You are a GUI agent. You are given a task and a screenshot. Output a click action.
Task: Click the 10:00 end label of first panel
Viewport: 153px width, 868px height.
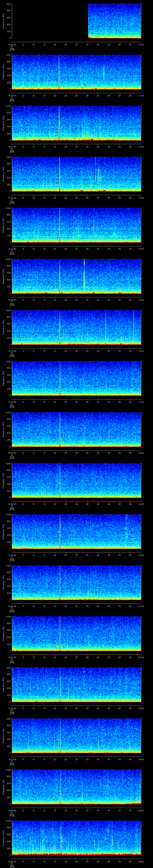(141, 44)
